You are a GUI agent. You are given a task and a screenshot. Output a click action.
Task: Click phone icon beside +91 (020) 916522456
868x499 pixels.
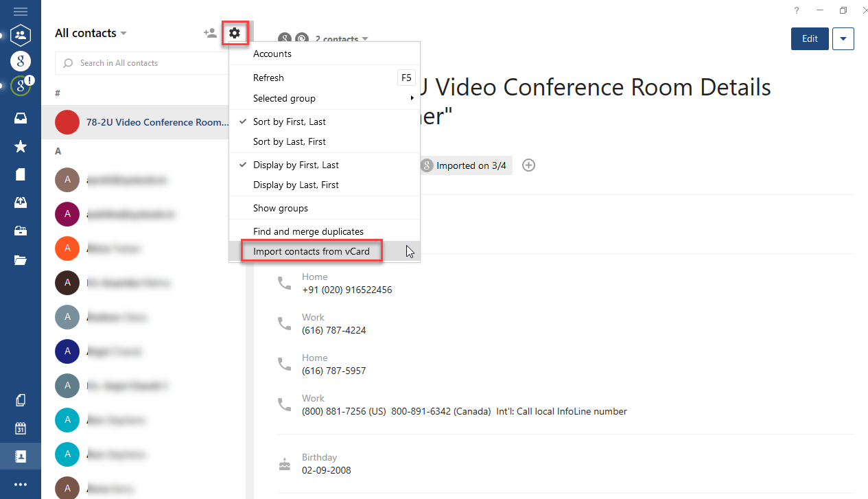coord(284,283)
